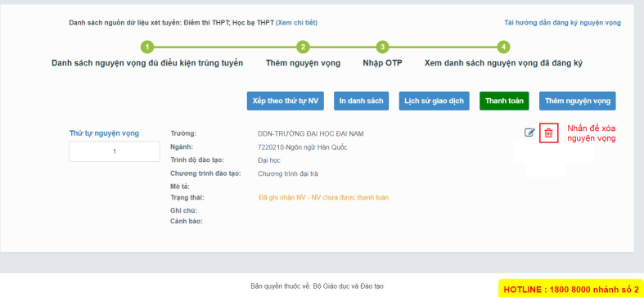Download Tải hướng dẫn đăng ký nguyện vọng
Viewport: 644px width, 297px height.
point(563,23)
